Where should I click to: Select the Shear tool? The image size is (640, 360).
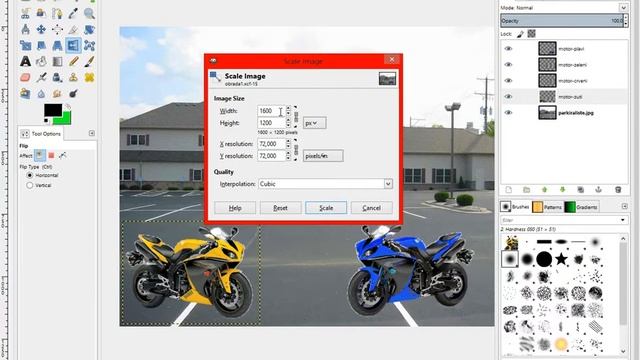41,45
